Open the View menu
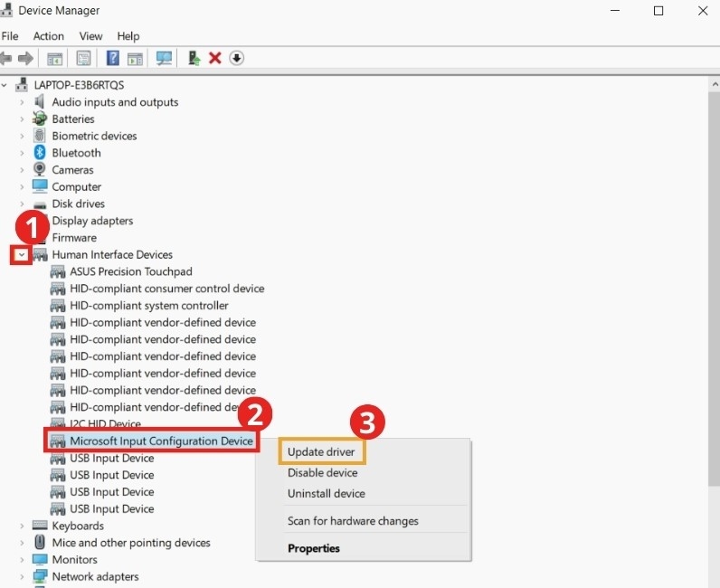The width and height of the screenshot is (720, 588). click(90, 36)
